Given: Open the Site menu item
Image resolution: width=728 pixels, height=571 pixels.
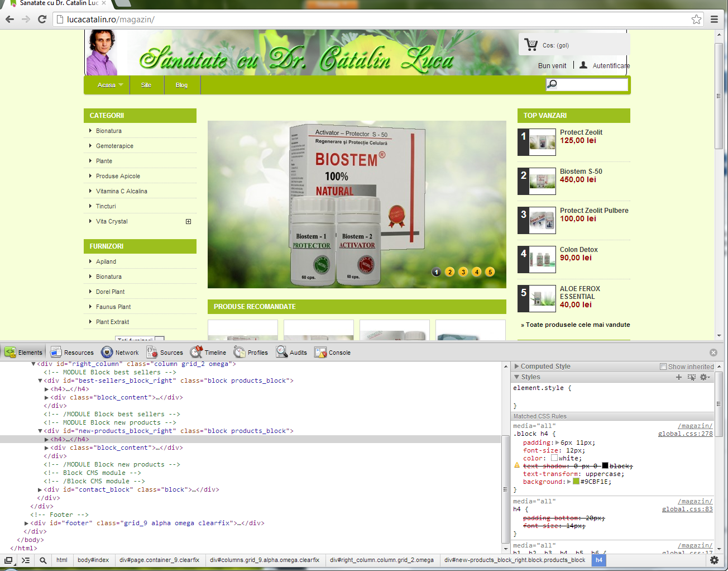Looking at the screenshot, I should (146, 85).
